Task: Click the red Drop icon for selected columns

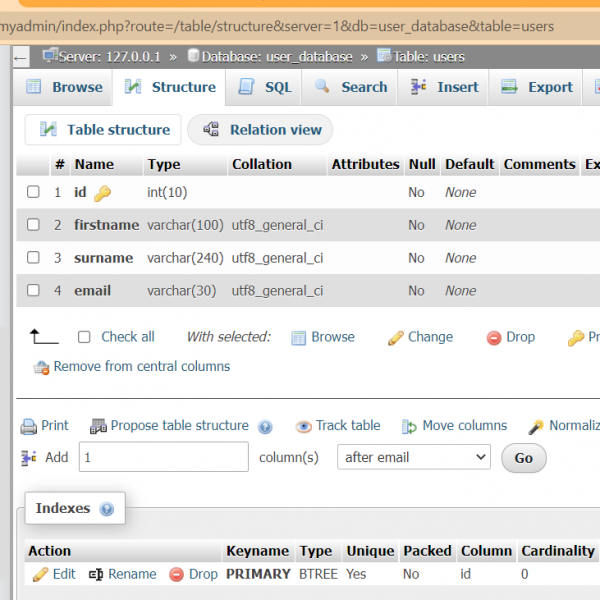Action: pyautogui.click(x=494, y=338)
